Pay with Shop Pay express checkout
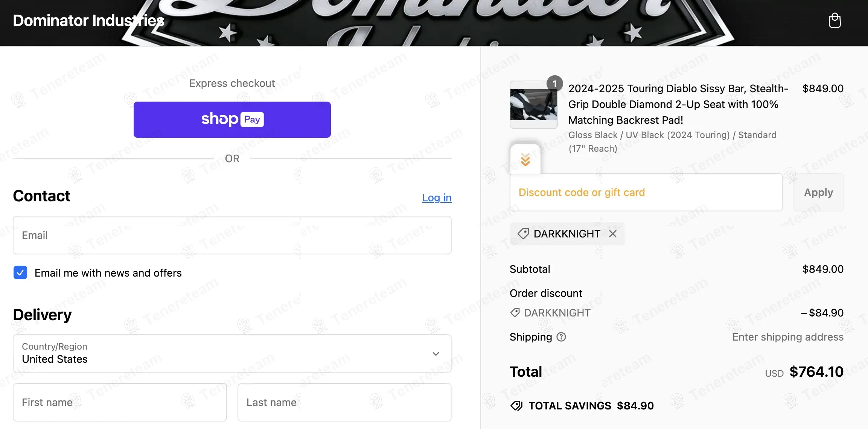This screenshot has height=429, width=868. pyautogui.click(x=232, y=120)
